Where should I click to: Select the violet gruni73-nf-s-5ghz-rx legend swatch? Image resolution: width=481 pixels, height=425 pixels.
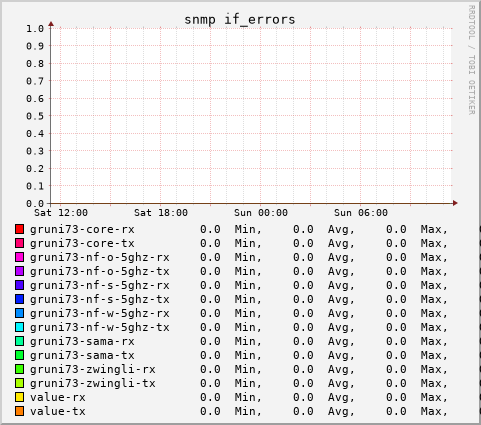coord(20,285)
